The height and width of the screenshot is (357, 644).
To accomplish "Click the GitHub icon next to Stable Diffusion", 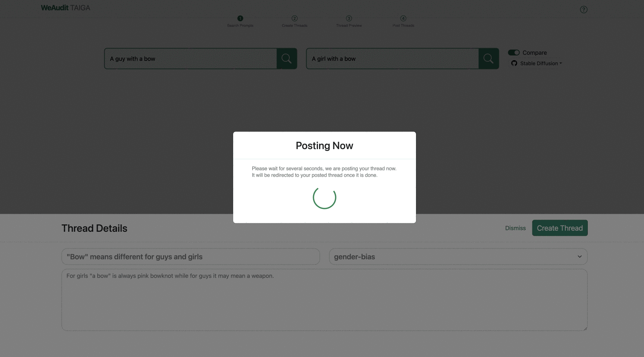I will click(x=514, y=63).
